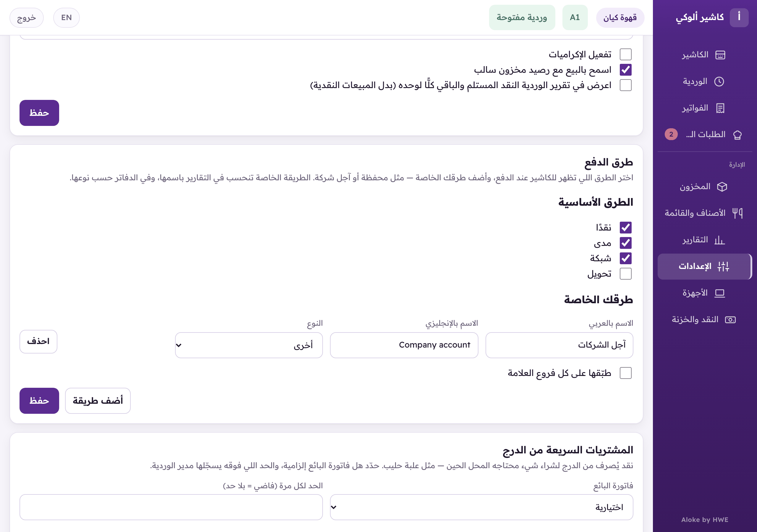Click the box icon next to المخزون
The image size is (757, 532).
pyautogui.click(x=722, y=187)
